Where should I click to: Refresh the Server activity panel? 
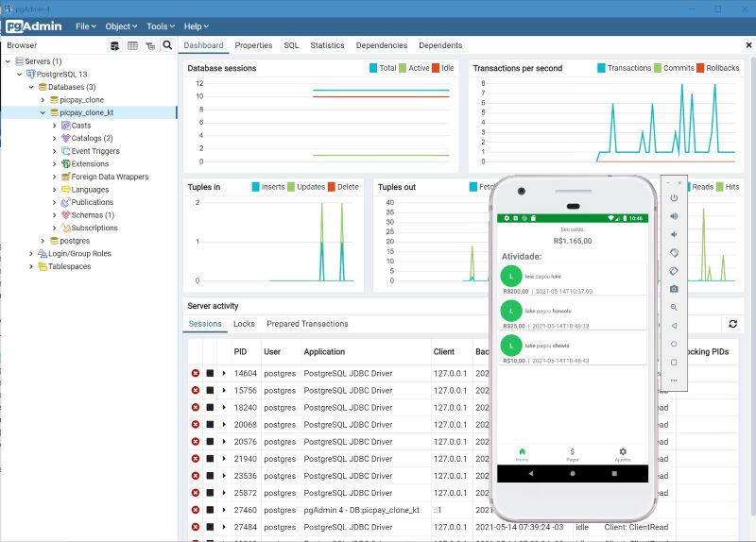pyautogui.click(x=733, y=324)
